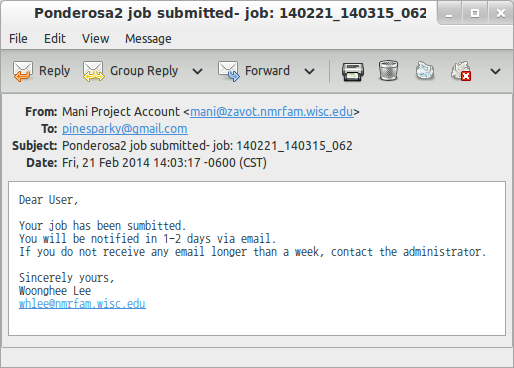This screenshot has width=514, height=368.
Task: Expand the Group Reply dropdown arrow
Action: (197, 71)
